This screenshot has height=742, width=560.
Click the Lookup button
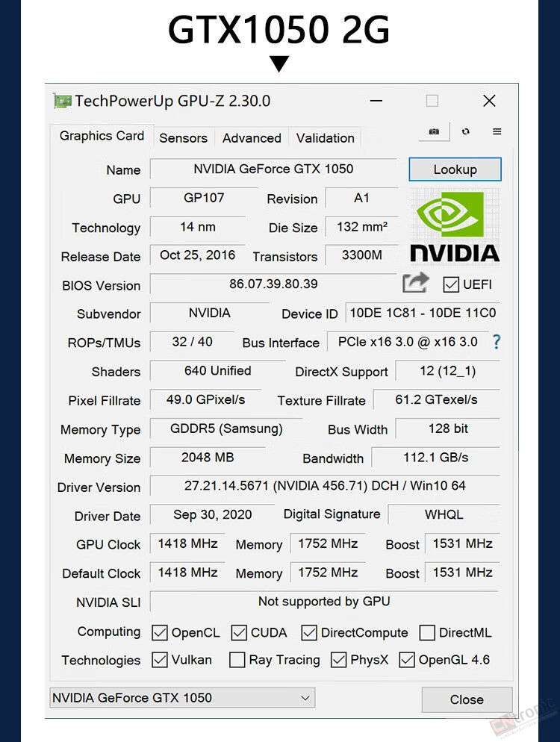coord(455,169)
